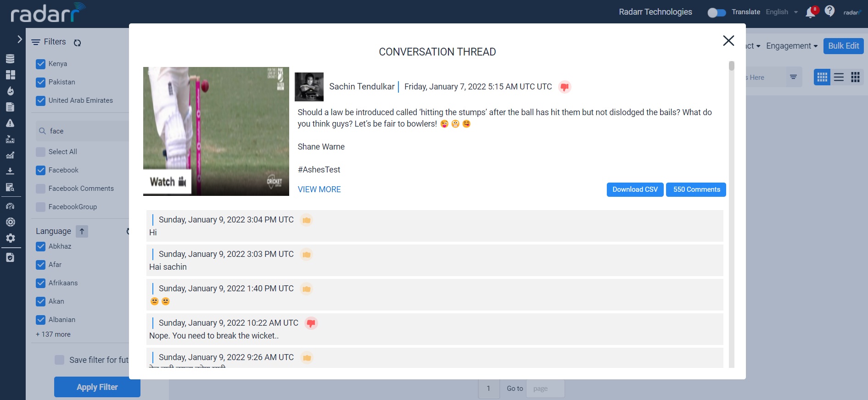Screen dimensions: 868x400
Task: Click the conversation thread scrollbar
Action: tap(732, 66)
